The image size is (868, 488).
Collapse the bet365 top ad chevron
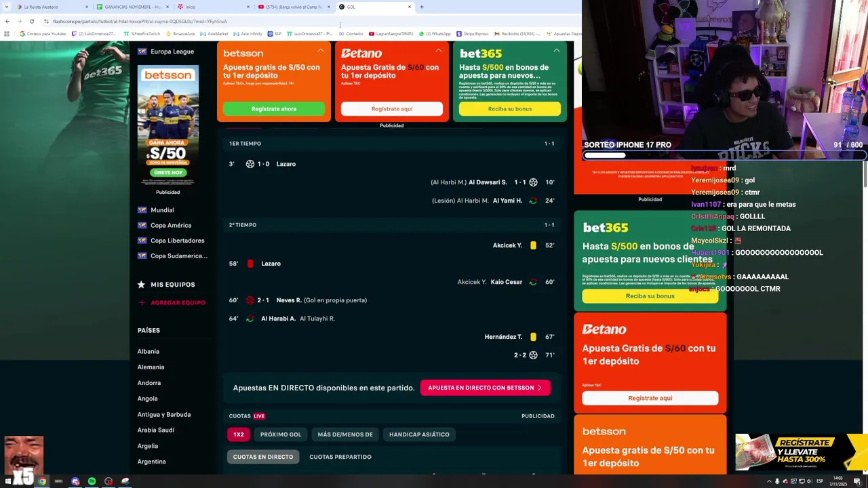point(557,51)
